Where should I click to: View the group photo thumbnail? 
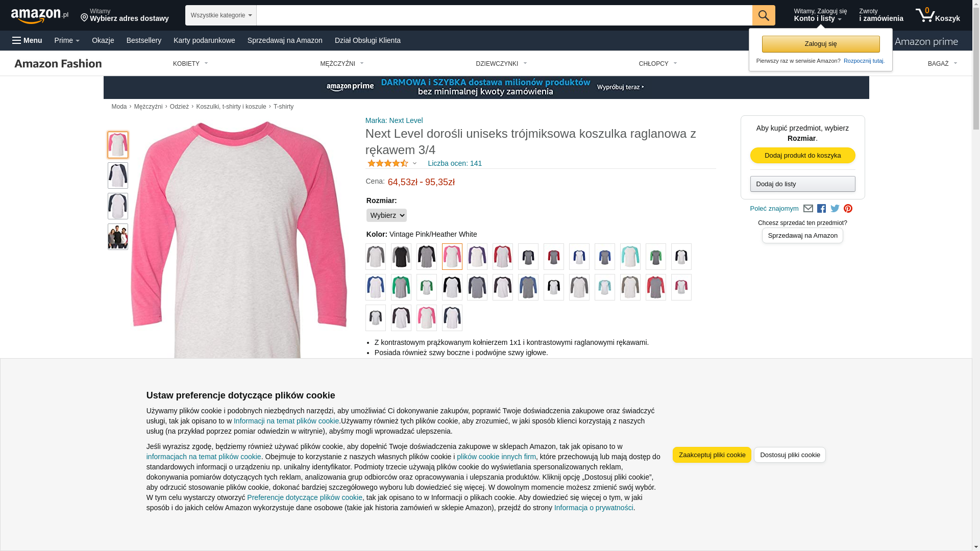(118, 237)
